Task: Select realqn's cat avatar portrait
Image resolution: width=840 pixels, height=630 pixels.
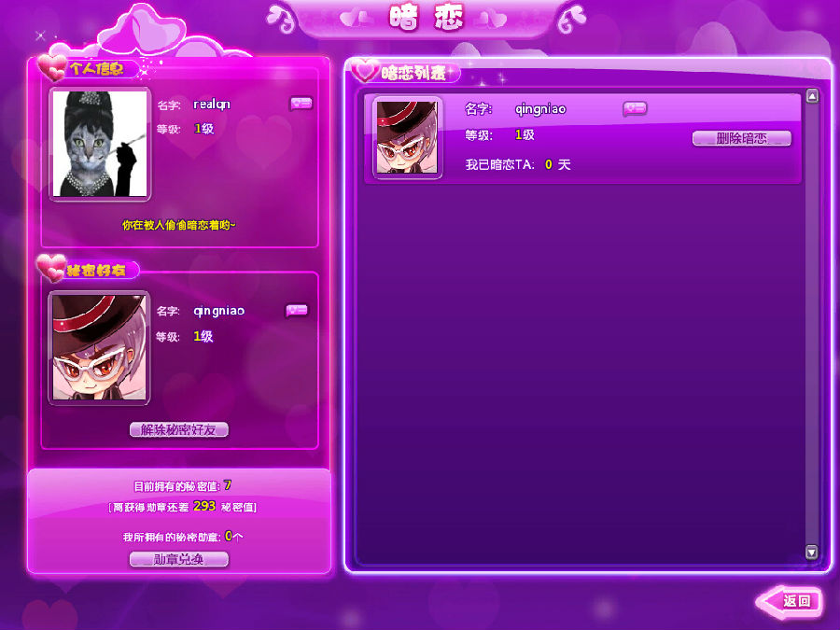Action: click(x=100, y=144)
